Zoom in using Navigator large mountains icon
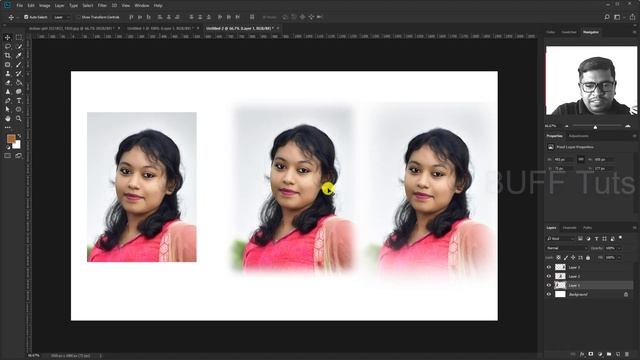The width and height of the screenshot is (640, 360). pos(628,126)
